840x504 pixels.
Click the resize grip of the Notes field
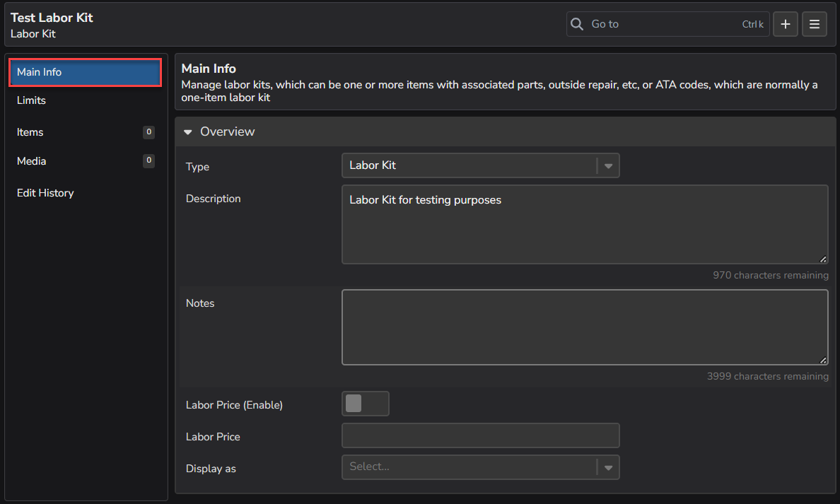pyautogui.click(x=824, y=361)
